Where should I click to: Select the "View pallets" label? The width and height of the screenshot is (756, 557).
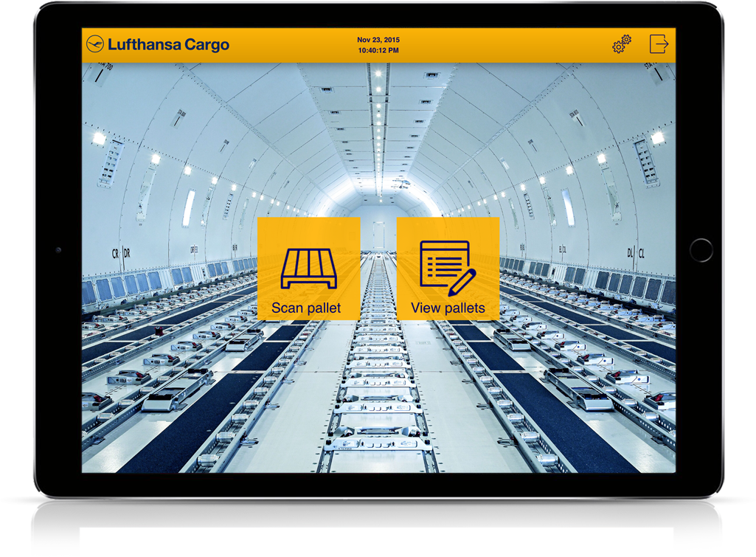[x=448, y=308]
